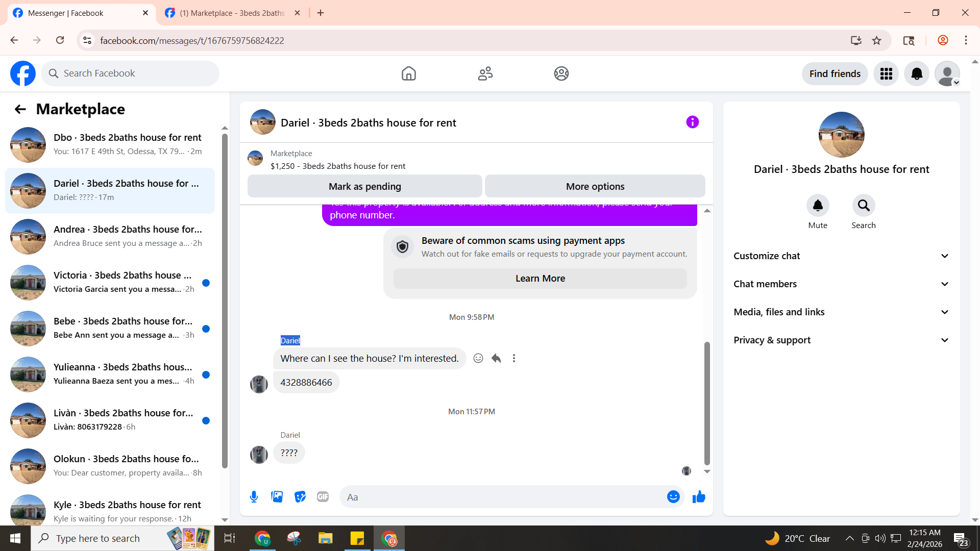980x551 pixels.
Task: Open the sticker picker icon
Action: point(300,497)
